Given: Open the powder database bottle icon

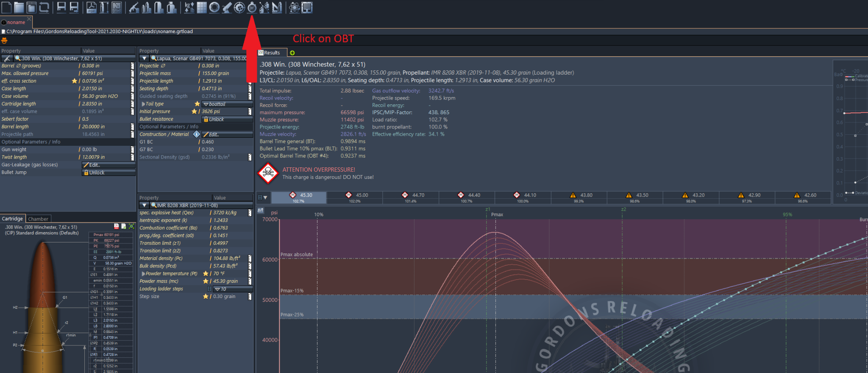Looking at the screenshot, I should (172, 7).
